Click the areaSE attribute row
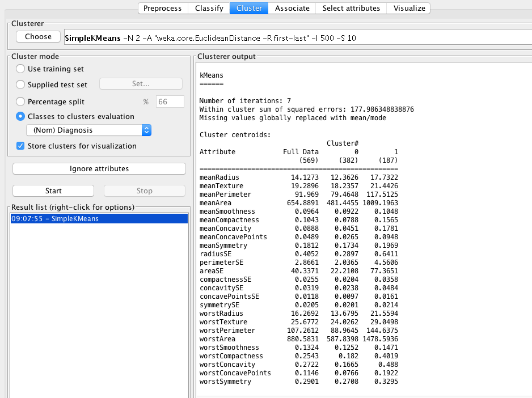 [298, 271]
